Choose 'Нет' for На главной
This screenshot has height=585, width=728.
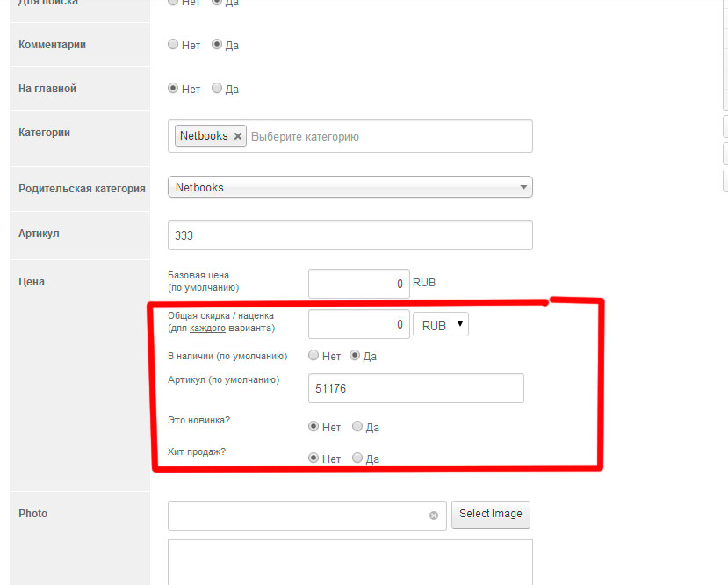[x=173, y=89]
